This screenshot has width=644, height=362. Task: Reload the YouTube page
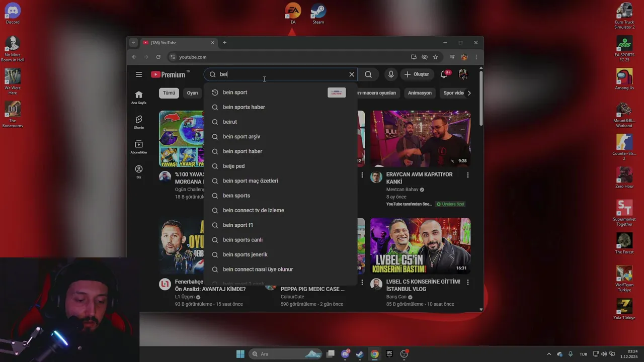pos(158,57)
